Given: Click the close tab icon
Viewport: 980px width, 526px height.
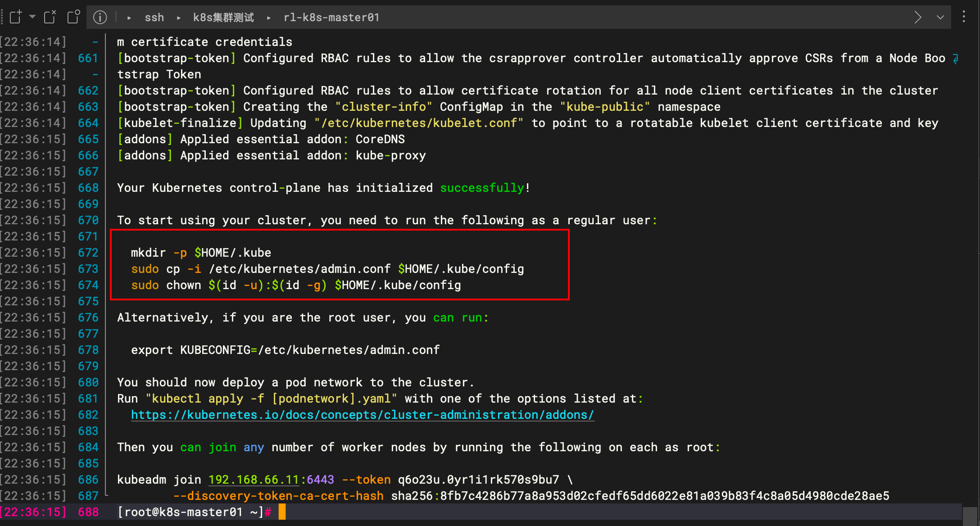Looking at the screenshot, I should pyautogui.click(x=50, y=17).
